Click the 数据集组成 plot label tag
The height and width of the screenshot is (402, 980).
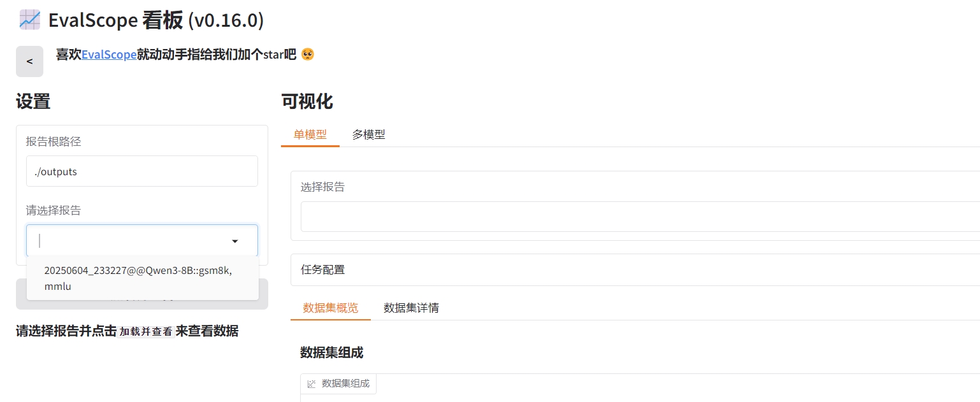coord(345,384)
